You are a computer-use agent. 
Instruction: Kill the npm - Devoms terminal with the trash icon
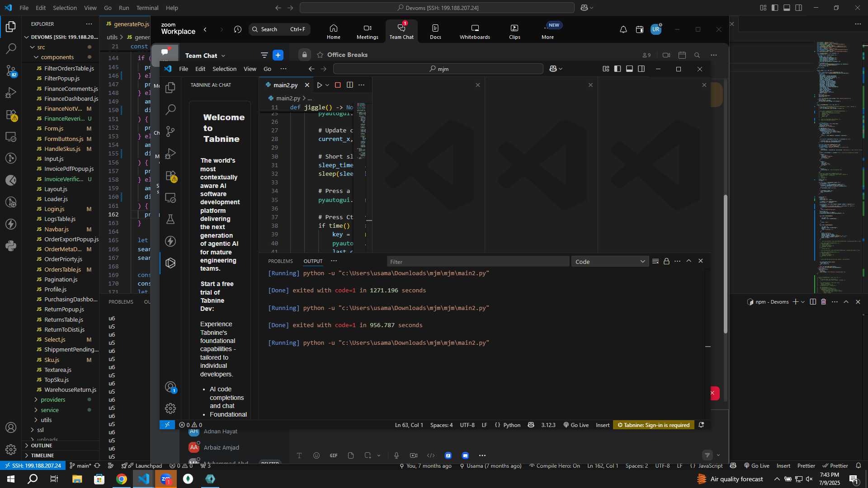pyautogui.click(x=824, y=302)
